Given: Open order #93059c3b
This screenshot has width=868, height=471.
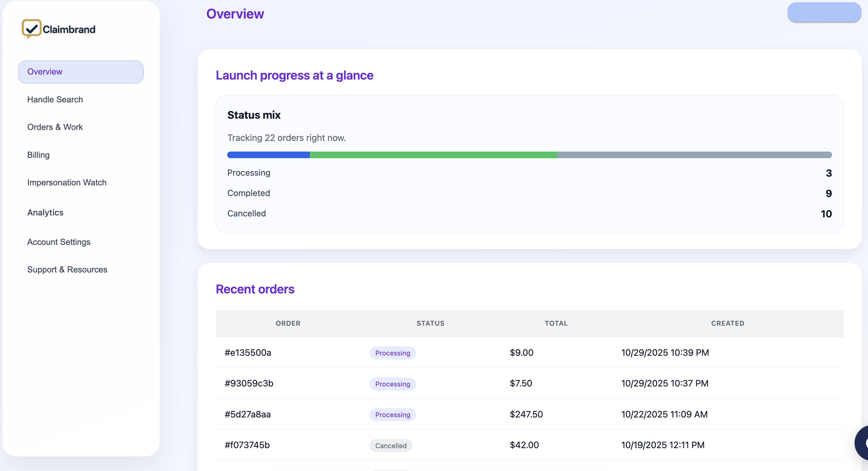Looking at the screenshot, I should [x=249, y=383].
